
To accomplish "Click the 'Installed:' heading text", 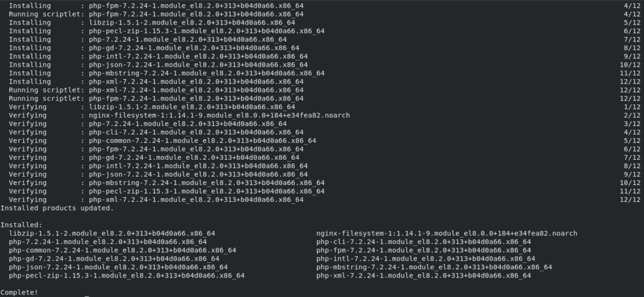I will pyautogui.click(x=21, y=225).
